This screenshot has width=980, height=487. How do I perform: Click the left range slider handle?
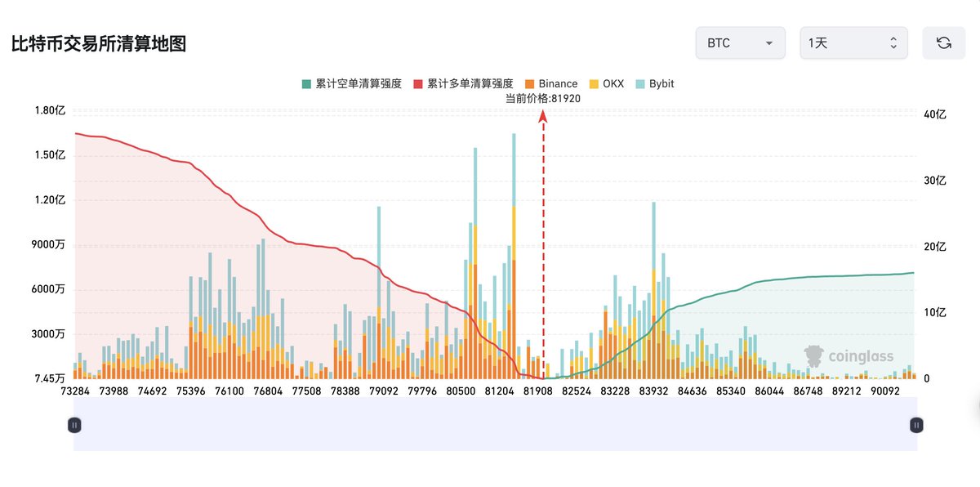coord(74,425)
